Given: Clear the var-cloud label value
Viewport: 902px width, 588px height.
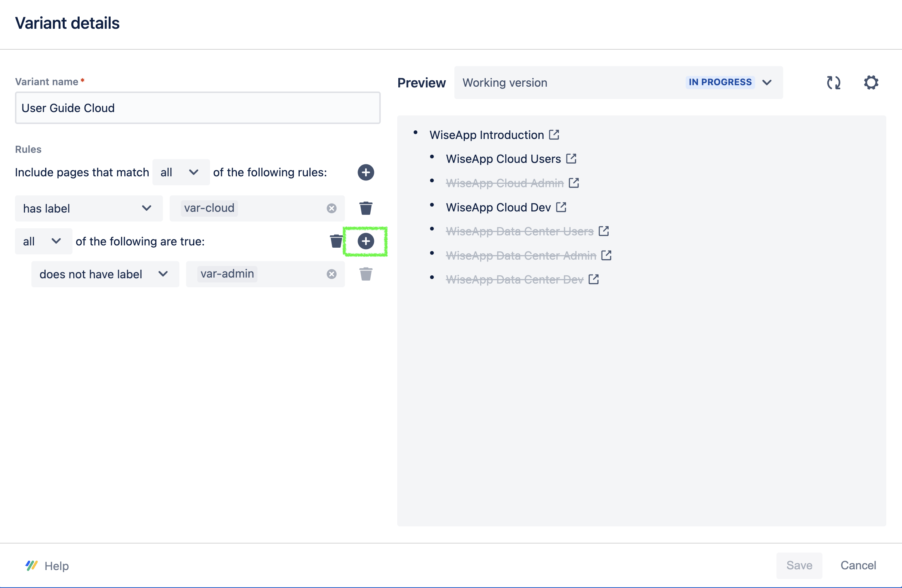Looking at the screenshot, I should (x=331, y=208).
